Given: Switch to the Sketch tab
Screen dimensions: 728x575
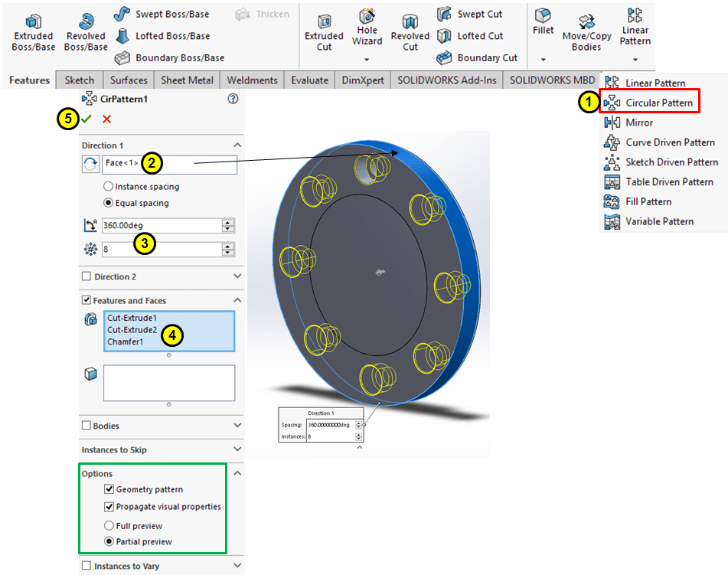Looking at the screenshot, I should [x=80, y=80].
